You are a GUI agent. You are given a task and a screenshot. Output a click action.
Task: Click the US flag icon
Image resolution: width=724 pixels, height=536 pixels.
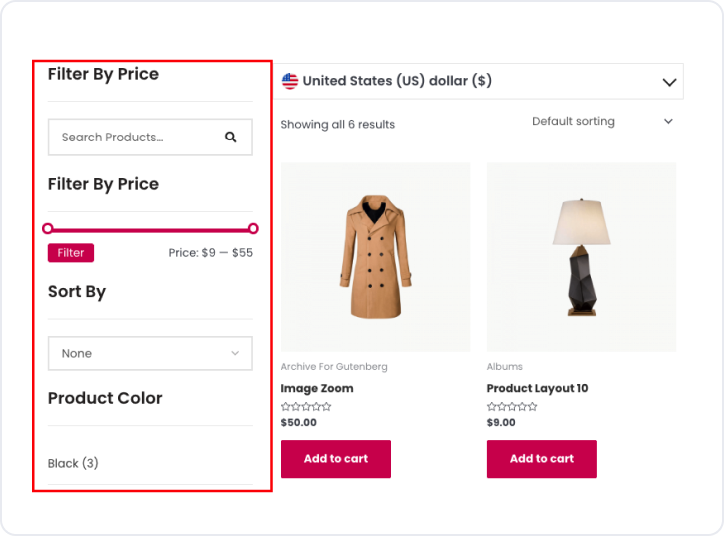(x=290, y=81)
